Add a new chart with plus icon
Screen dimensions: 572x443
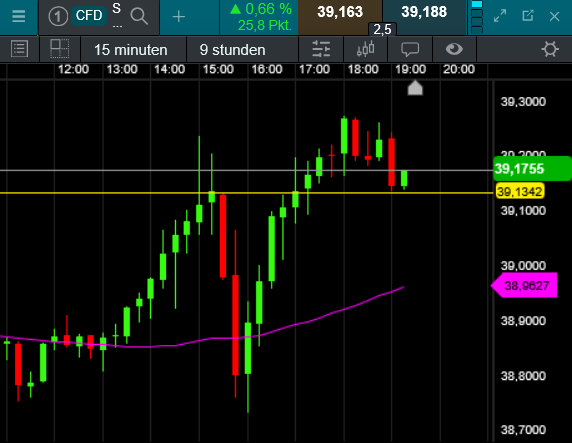pyautogui.click(x=178, y=16)
